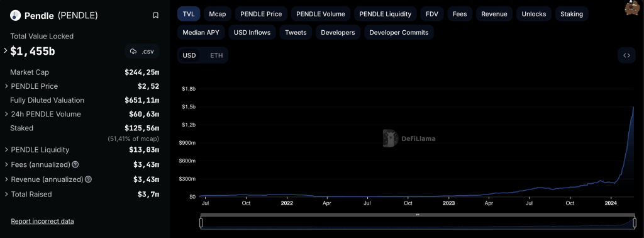This screenshot has height=238, width=644.
Task: Click the $900m y-axis label
Action: point(188,143)
